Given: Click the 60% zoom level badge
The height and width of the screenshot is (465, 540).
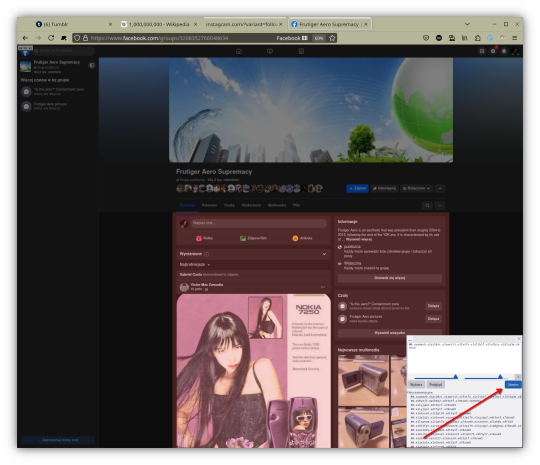Looking at the screenshot, I should pos(319,38).
